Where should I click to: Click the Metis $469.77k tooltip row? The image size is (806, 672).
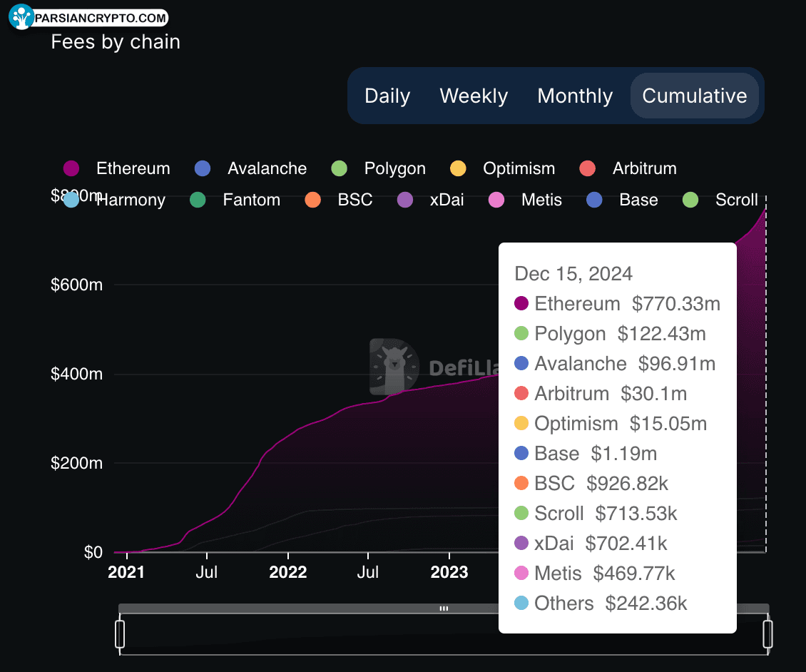(x=595, y=574)
